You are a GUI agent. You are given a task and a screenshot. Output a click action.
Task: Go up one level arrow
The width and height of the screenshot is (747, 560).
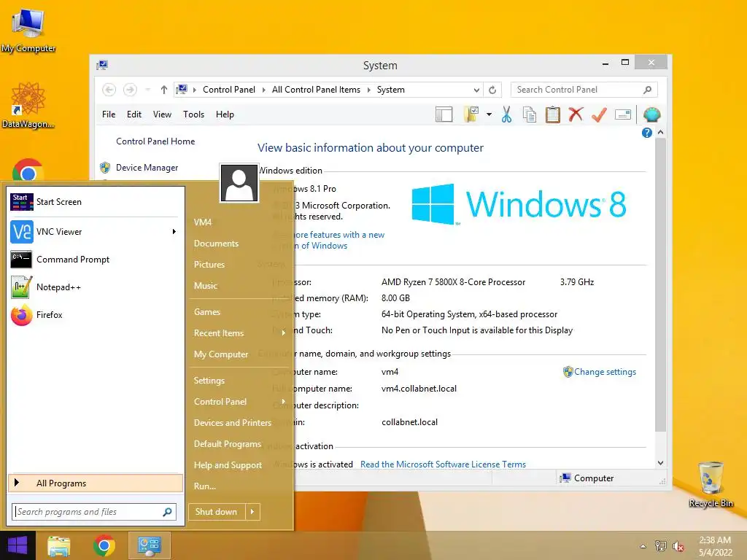pos(164,90)
